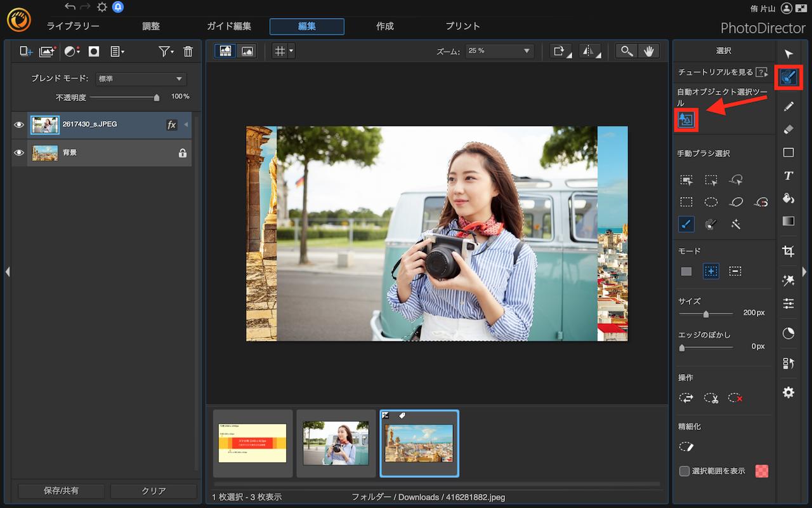Viewport: 812px width, 508px height.
Task: Hide the 2617430_s.JPEG layer
Action: 19,125
